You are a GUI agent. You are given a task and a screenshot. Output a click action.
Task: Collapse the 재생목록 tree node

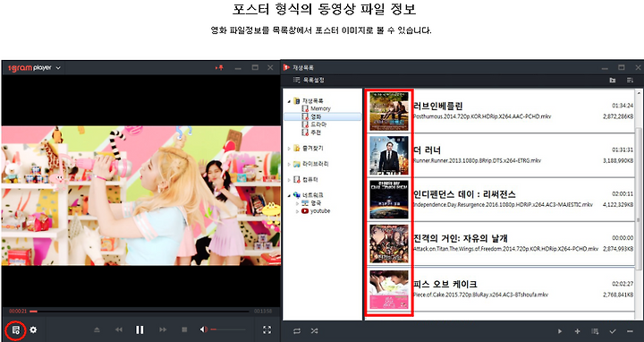click(289, 100)
